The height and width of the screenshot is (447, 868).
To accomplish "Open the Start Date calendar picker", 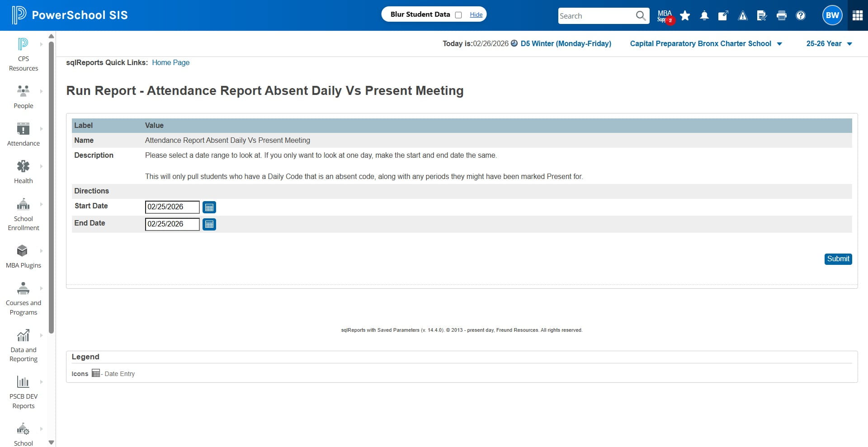I will pyautogui.click(x=209, y=207).
